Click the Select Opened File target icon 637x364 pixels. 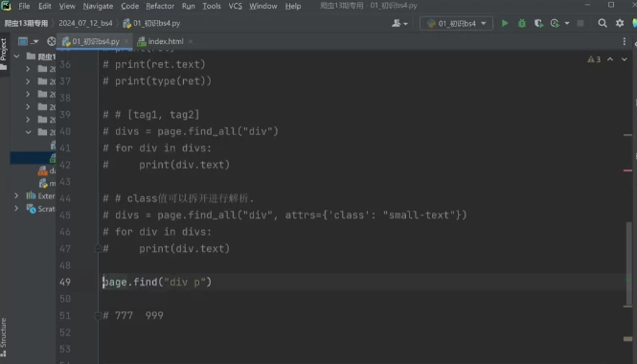pos(51,41)
